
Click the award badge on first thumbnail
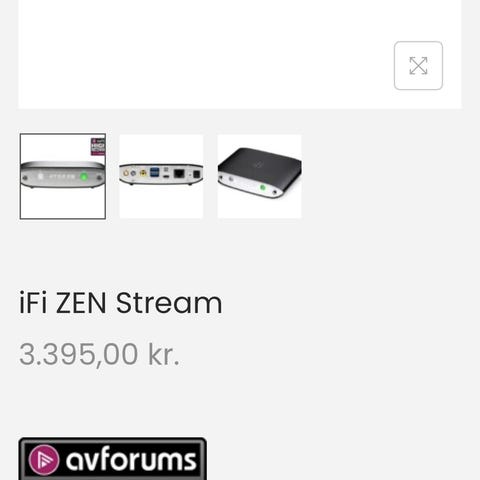(x=98, y=147)
